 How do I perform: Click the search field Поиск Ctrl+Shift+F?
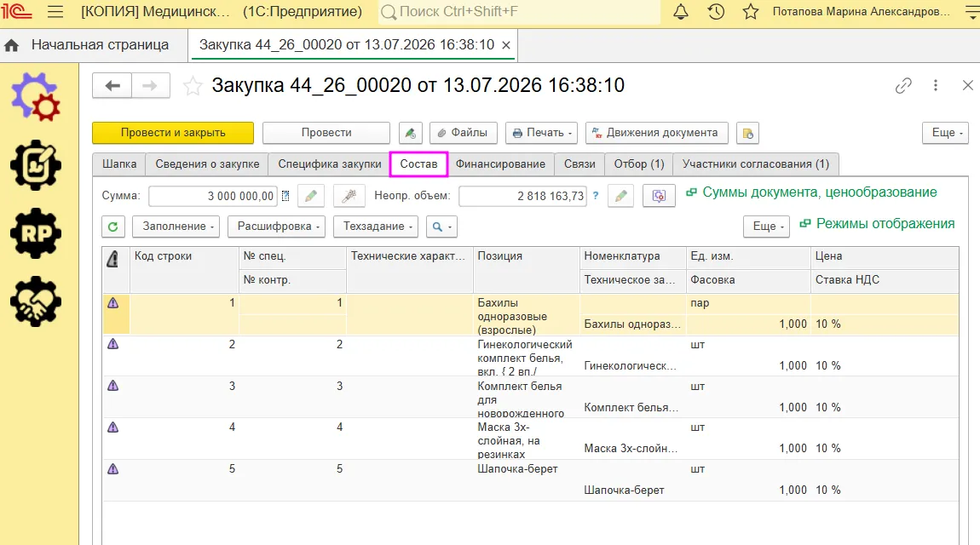(x=519, y=12)
